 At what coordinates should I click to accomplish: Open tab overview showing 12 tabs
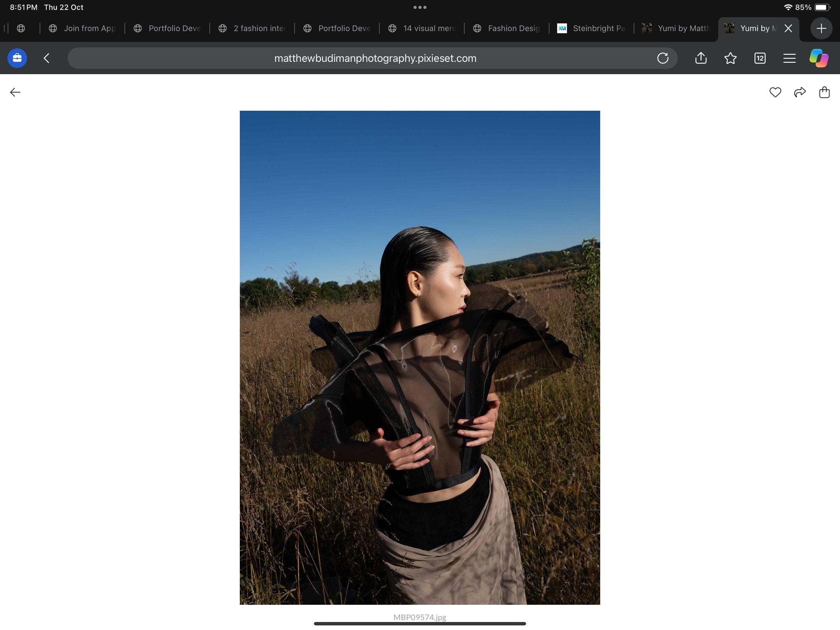coord(760,58)
